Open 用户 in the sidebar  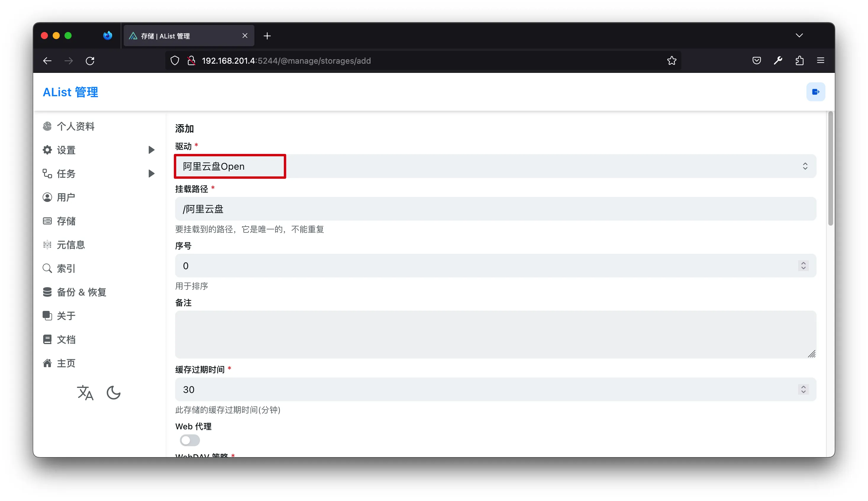point(66,197)
